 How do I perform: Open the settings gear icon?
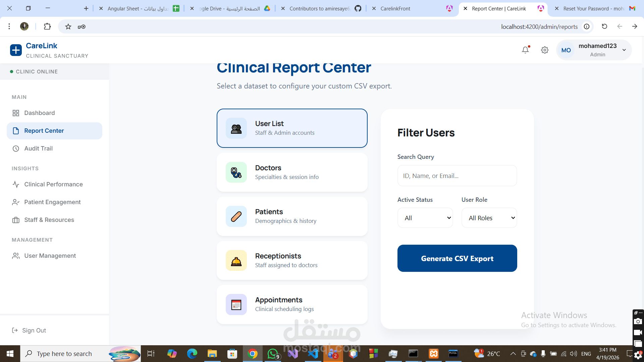click(x=545, y=50)
